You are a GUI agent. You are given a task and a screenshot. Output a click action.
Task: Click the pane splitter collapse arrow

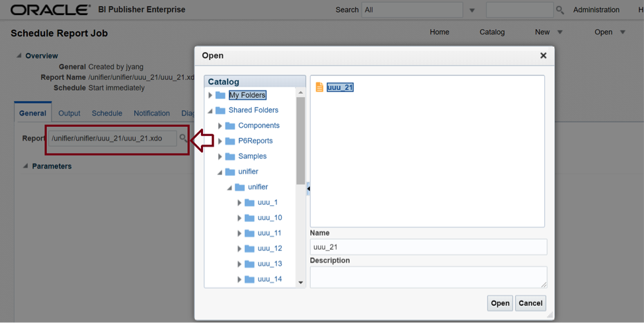point(309,189)
